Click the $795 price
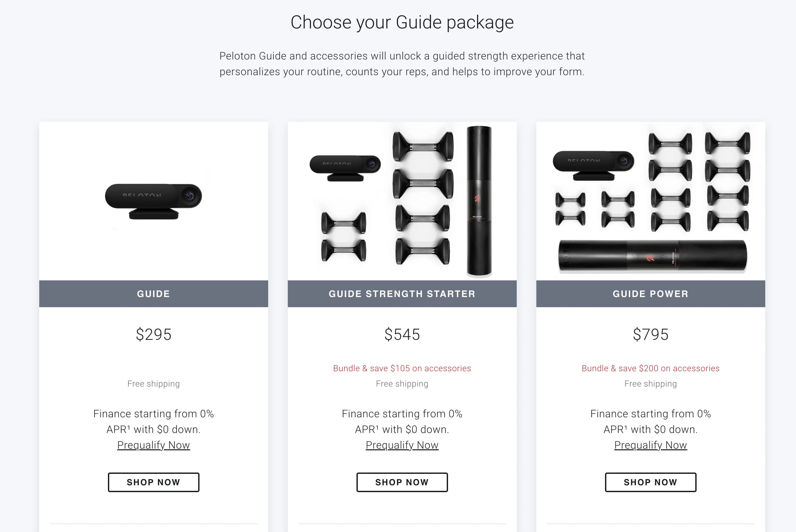This screenshot has width=796, height=532. (x=650, y=335)
